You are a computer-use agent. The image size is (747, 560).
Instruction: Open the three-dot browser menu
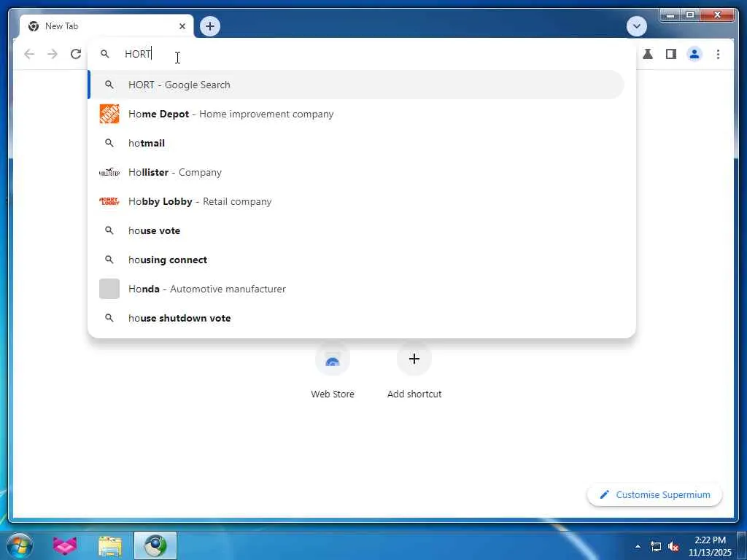[718, 54]
